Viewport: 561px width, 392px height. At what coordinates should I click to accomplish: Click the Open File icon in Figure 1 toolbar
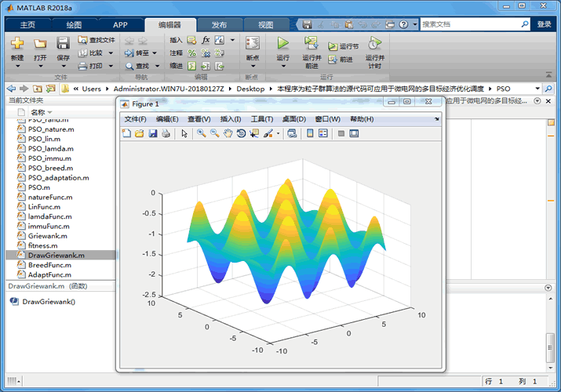pyautogui.click(x=140, y=133)
